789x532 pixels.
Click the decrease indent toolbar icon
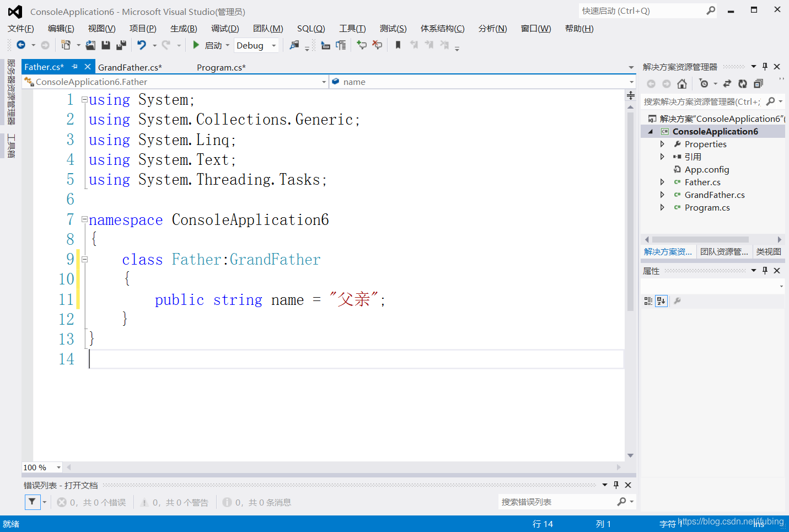point(325,45)
